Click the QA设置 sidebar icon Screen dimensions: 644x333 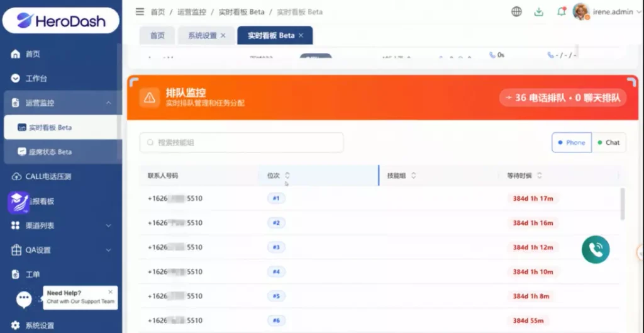click(x=16, y=250)
